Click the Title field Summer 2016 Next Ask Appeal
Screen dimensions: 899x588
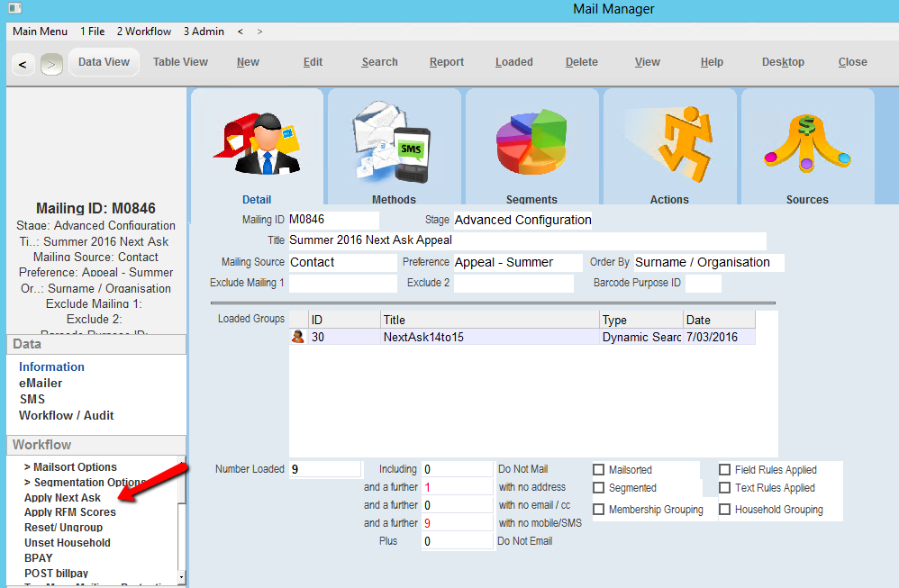coord(527,240)
